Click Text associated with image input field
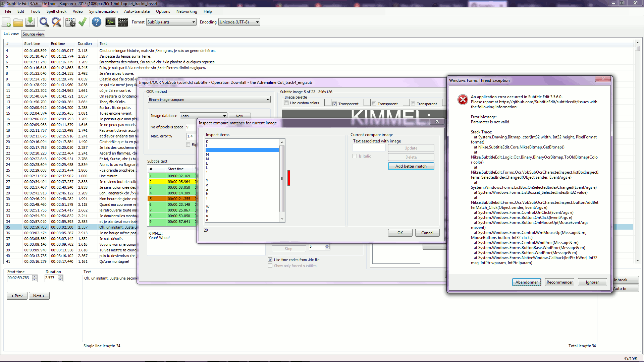This screenshot has height=362, width=644. [369, 148]
